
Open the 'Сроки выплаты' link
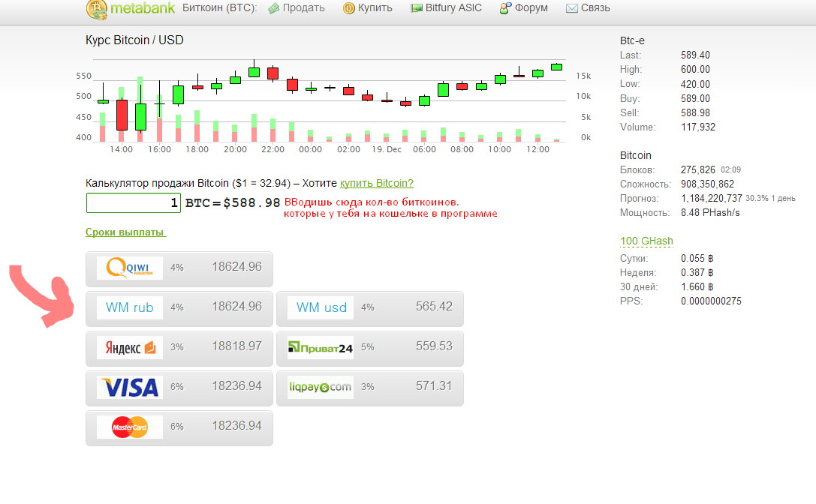coord(125,232)
